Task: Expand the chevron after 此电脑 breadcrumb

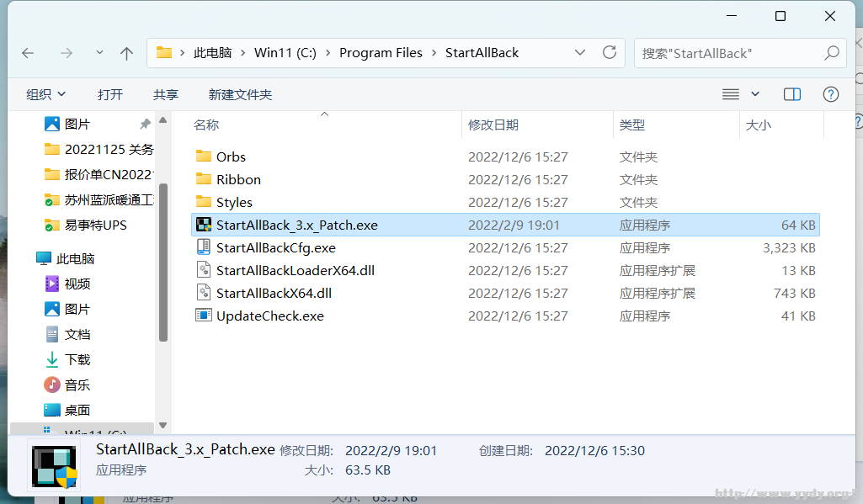Action: [242, 53]
